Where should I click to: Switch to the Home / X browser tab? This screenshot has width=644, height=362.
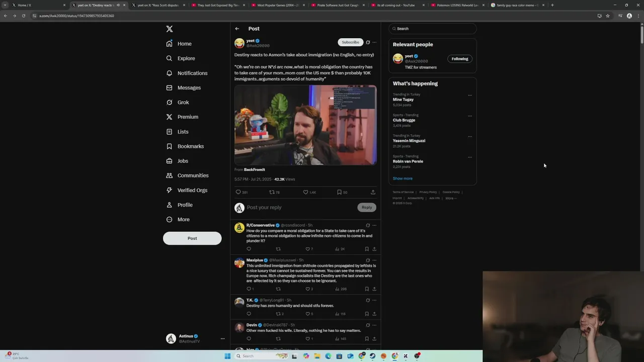(x=39, y=5)
